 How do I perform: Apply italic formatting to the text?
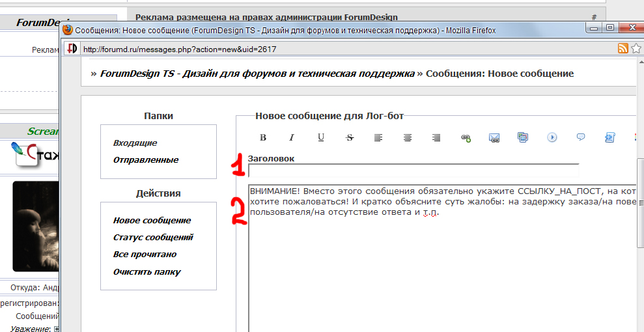[x=292, y=137]
